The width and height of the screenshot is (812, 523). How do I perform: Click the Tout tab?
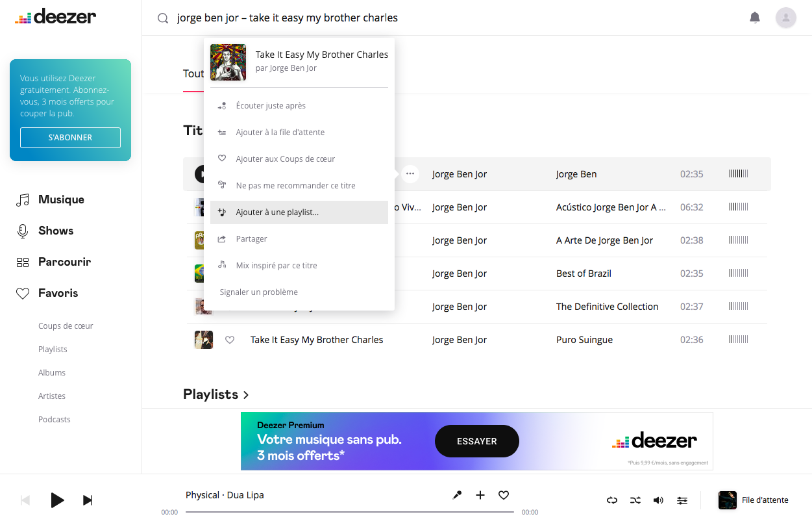(x=193, y=74)
